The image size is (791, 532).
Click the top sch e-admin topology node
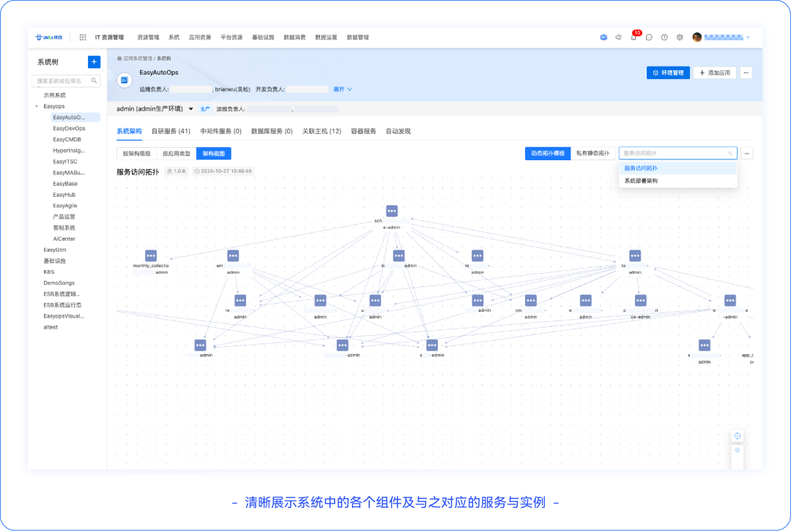click(391, 211)
